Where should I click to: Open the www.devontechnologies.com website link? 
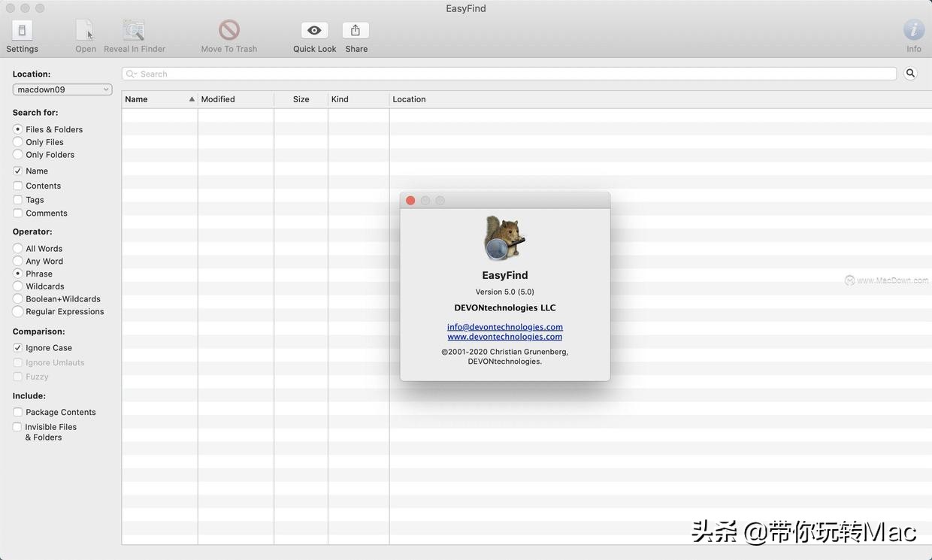coord(505,337)
